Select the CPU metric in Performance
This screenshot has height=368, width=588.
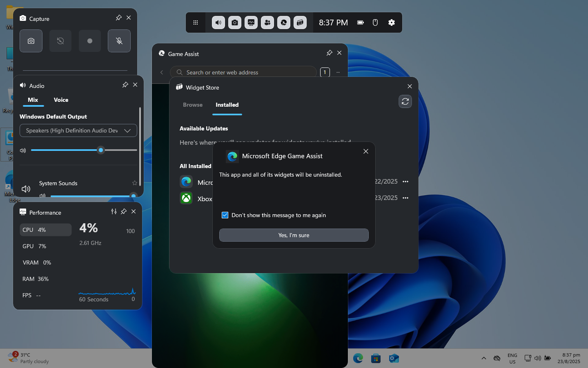coord(46,230)
